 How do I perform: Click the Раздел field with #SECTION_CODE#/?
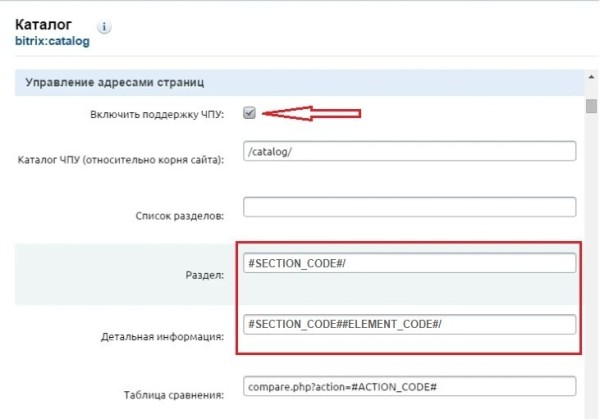(410, 263)
